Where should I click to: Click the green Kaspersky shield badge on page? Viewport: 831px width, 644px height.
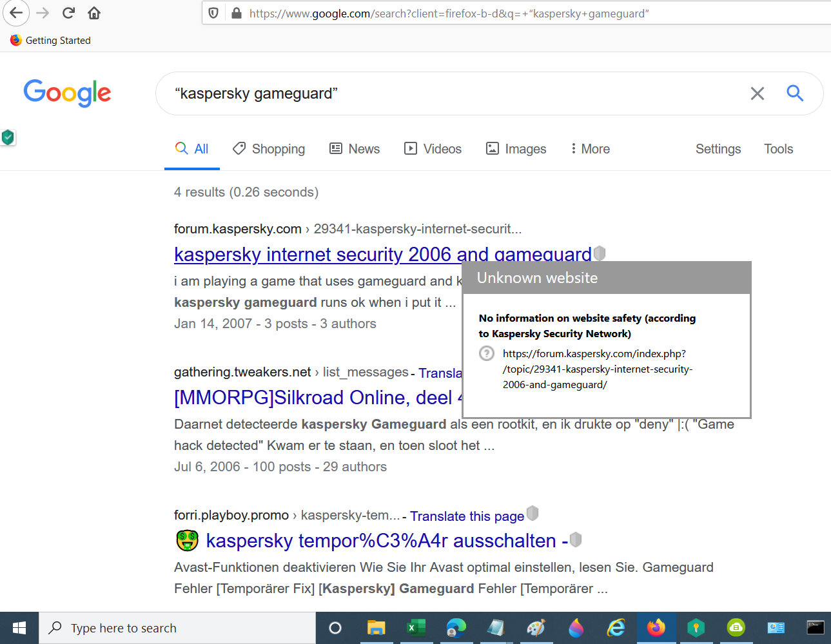[8, 137]
